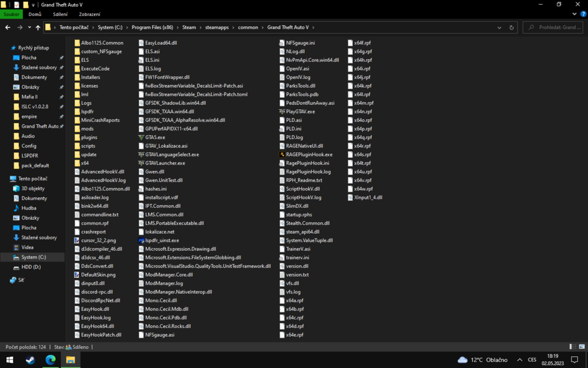The width and height of the screenshot is (588, 368).
Task: Click Tento počítač in the address path
Action: [74, 28]
